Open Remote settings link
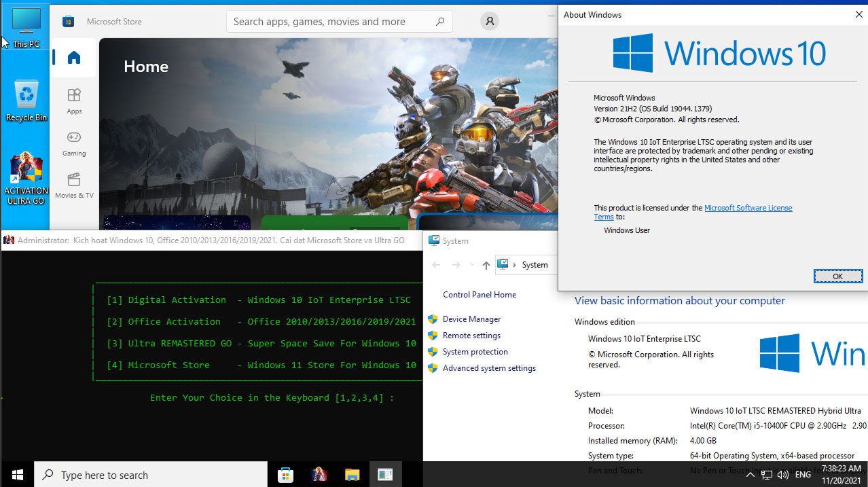The height and width of the screenshot is (487, 868). [x=471, y=336]
